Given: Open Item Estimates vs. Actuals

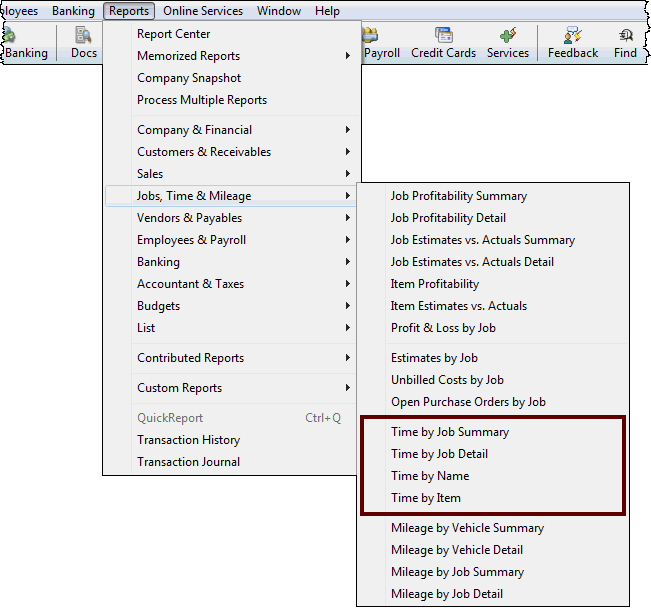Looking at the screenshot, I should coord(493,306).
